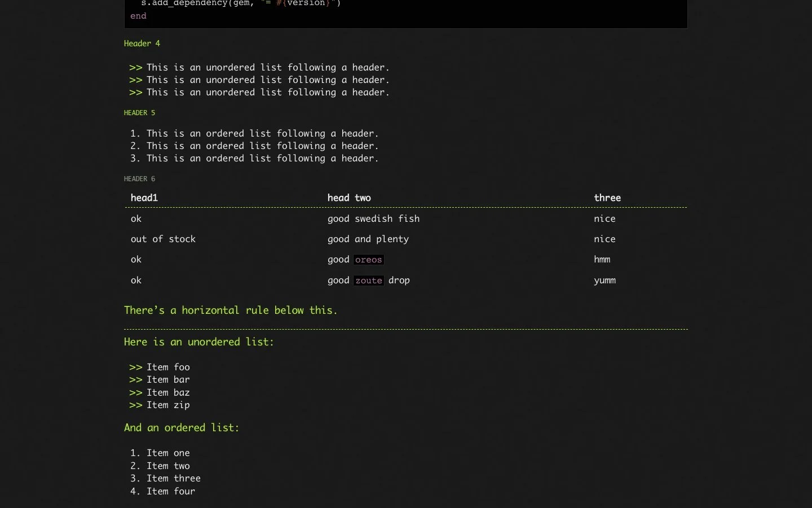Click the 'hmm' table cell
Viewport: 812px width, 508px height.
point(602,260)
